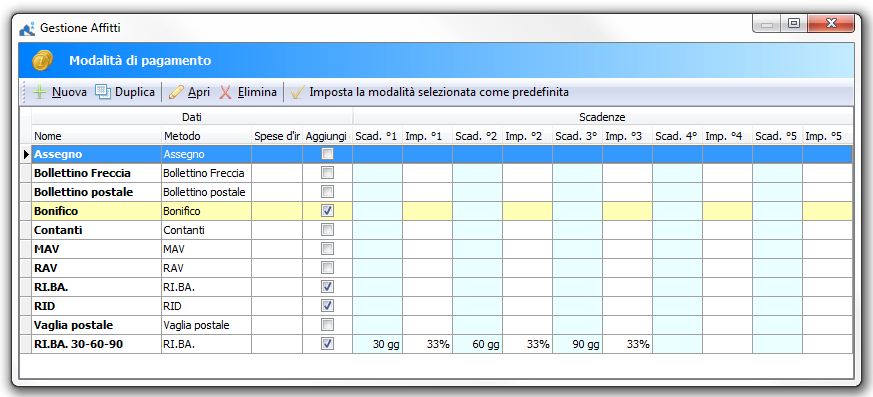Toggle Aggiungi checkbox for Contanti

(x=327, y=230)
